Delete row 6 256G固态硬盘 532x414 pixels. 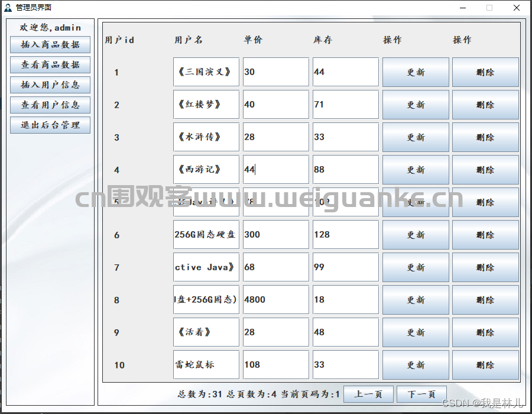(485, 235)
